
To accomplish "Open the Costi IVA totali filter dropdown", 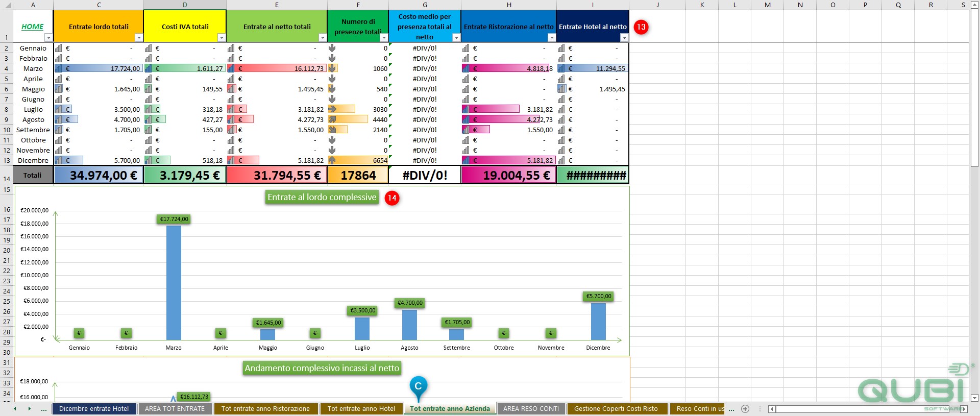I will [x=222, y=38].
